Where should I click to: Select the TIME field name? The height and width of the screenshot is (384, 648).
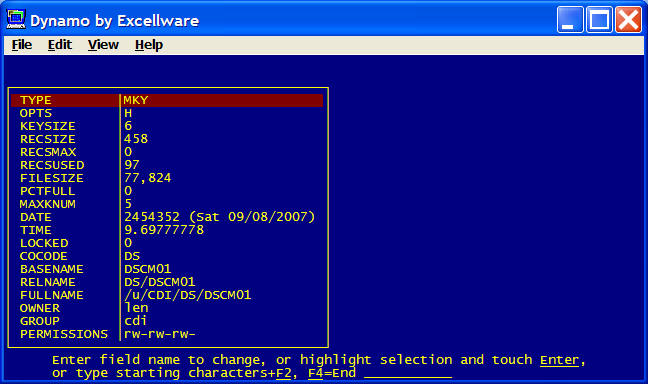click(36, 230)
